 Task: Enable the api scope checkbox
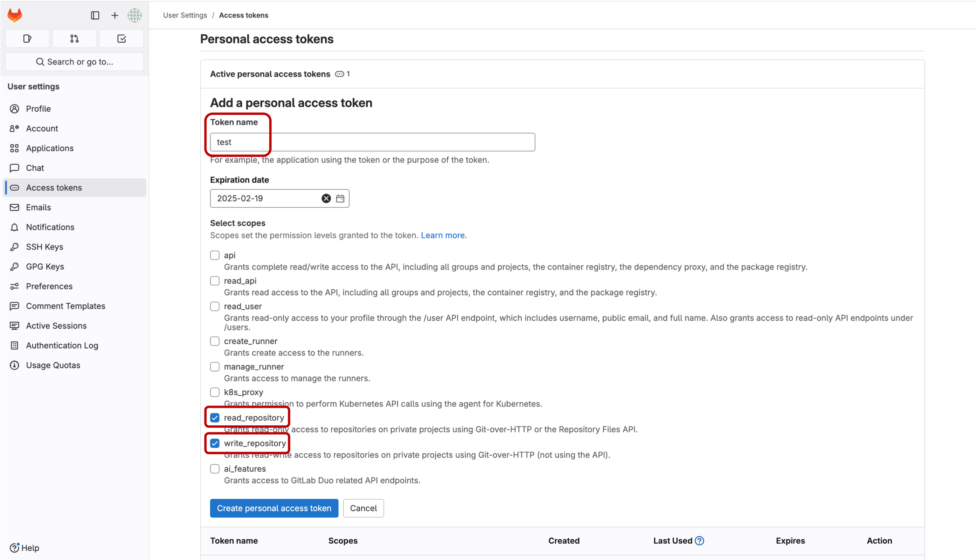pos(215,255)
